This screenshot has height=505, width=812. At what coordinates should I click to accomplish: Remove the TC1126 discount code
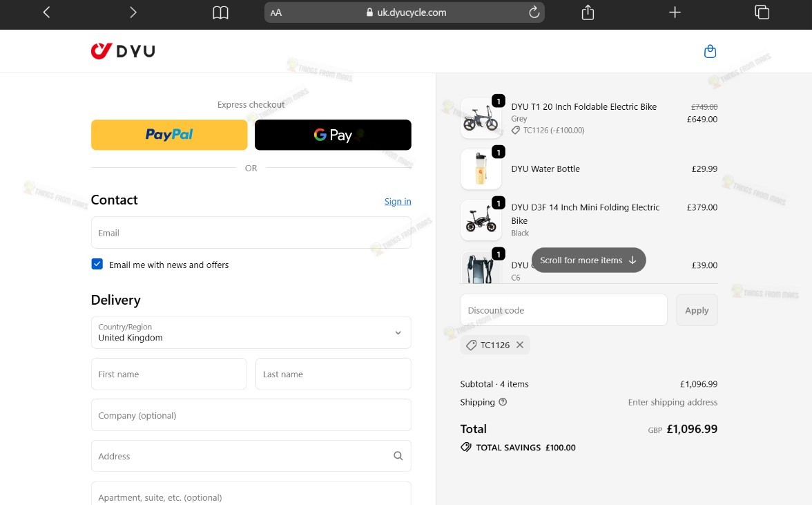(x=520, y=345)
